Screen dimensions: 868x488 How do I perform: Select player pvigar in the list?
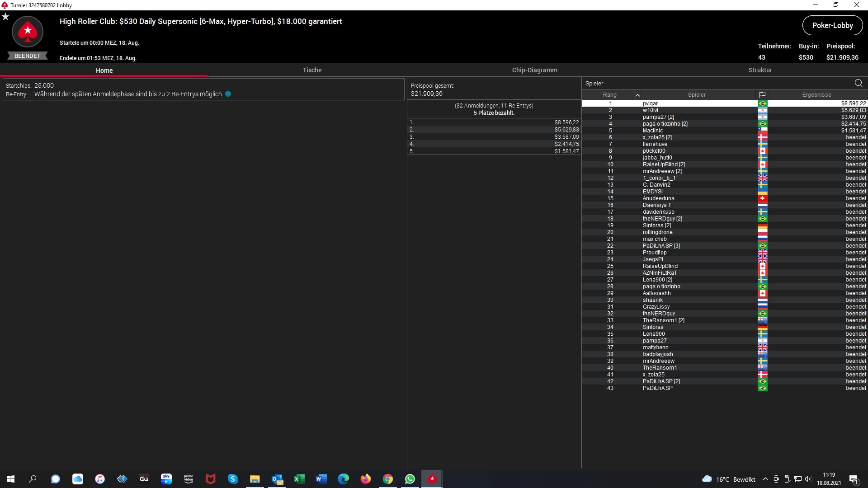click(650, 103)
